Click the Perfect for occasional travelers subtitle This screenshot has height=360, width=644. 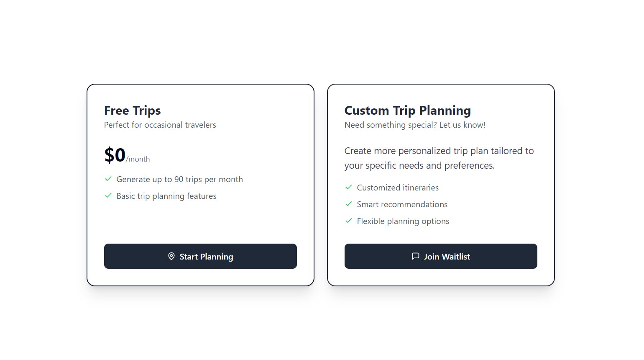pos(160,125)
